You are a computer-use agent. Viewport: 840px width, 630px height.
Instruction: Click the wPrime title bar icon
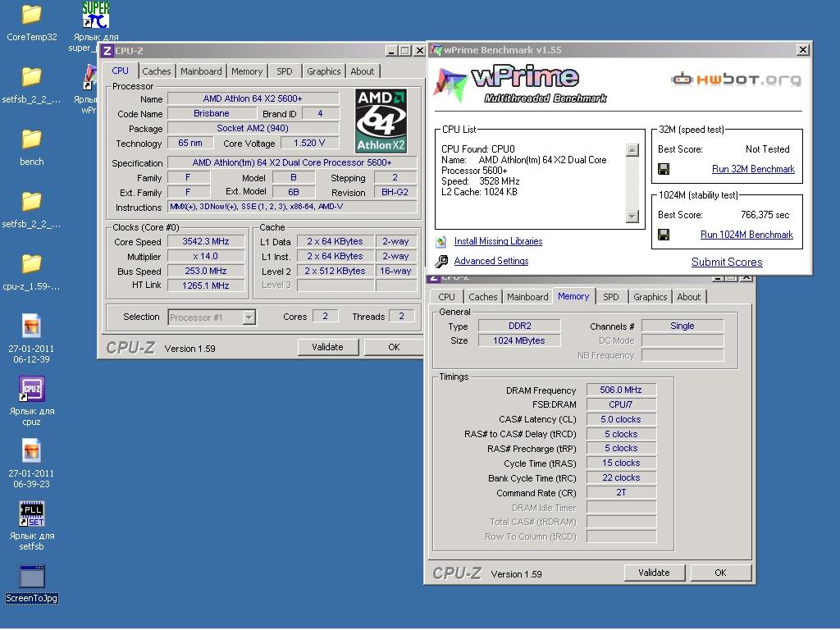[436, 50]
